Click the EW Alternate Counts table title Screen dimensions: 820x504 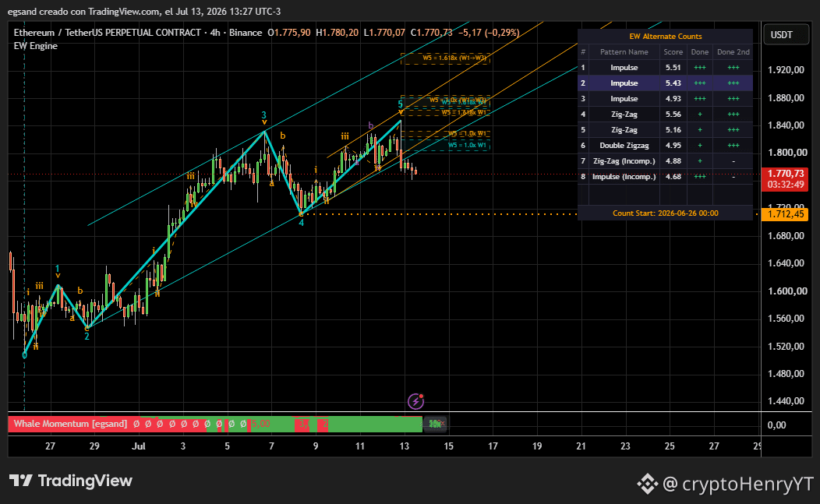pyautogui.click(x=665, y=36)
